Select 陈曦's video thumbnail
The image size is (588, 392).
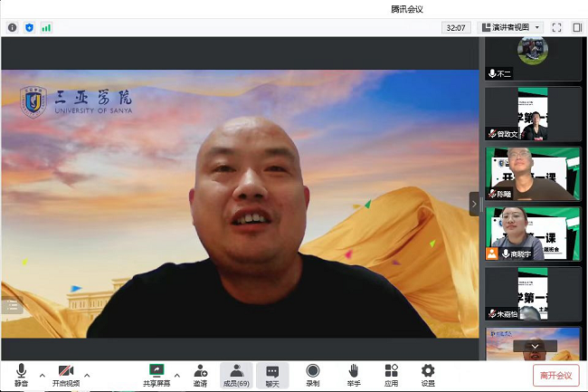(533, 173)
